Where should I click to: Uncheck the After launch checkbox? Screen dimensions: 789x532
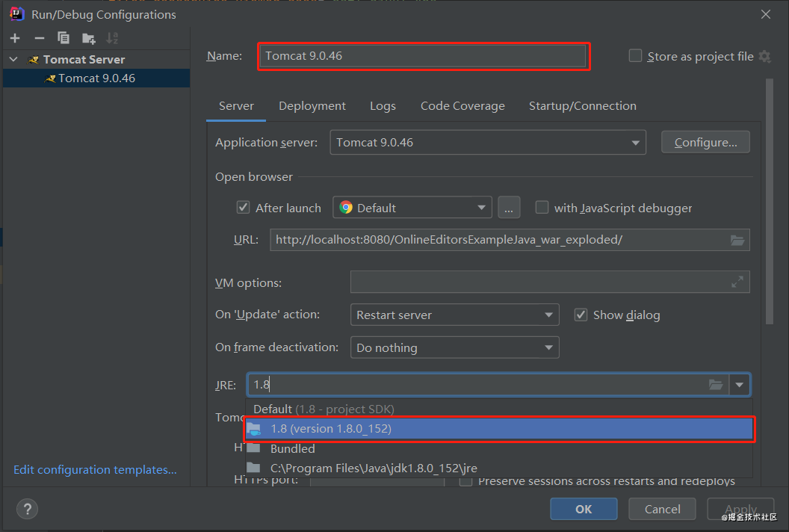point(243,208)
